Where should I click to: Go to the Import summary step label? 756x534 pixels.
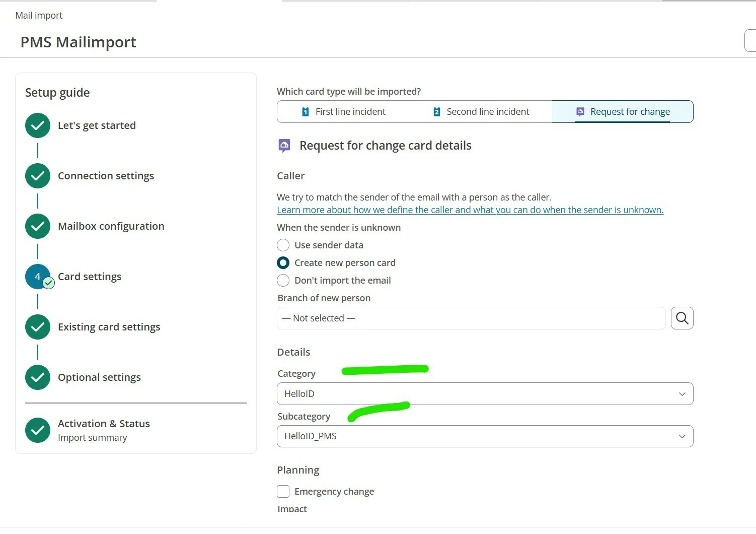pyautogui.click(x=93, y=438)
